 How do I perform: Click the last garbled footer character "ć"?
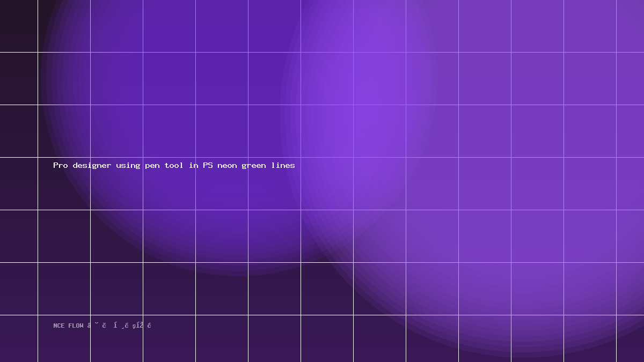[149, 326]
